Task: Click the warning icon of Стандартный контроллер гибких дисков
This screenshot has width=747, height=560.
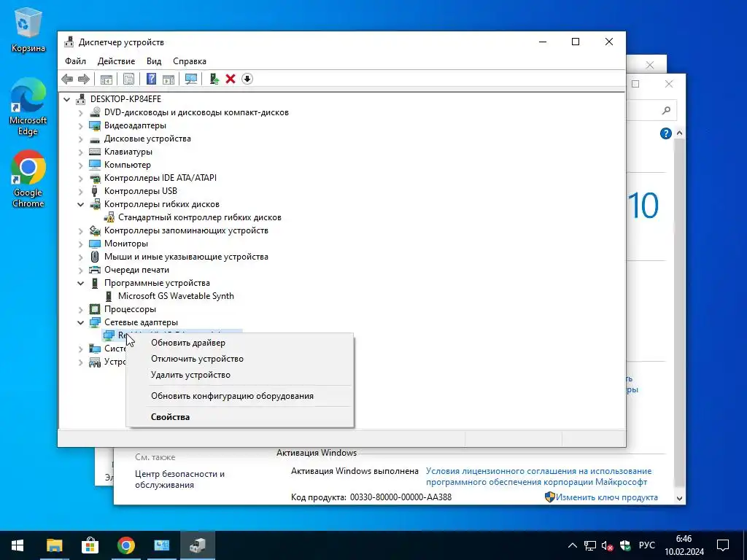Action: pyautogui.click(x=109, y=217)
